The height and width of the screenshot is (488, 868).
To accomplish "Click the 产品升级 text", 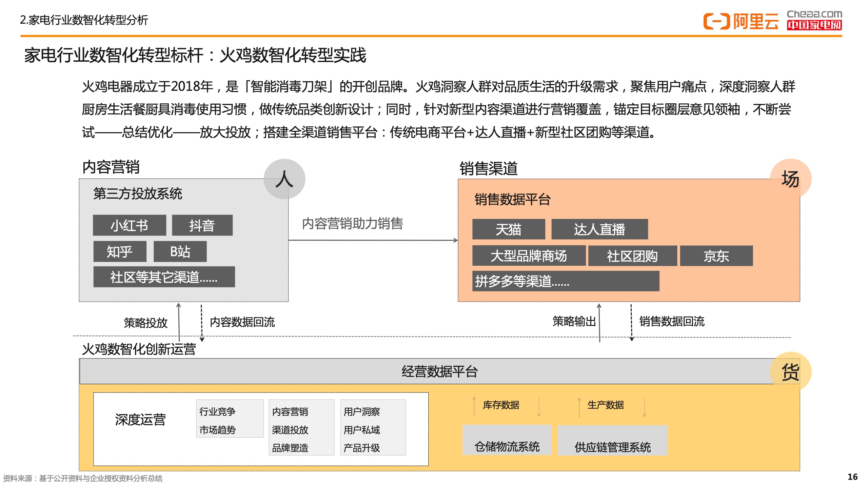I will pos(362,448).
